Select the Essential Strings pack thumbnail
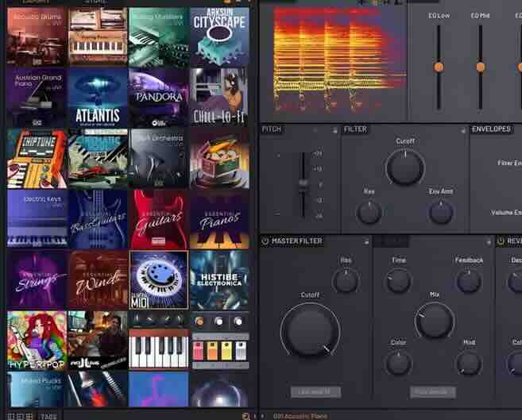This screenshot has height=420, width=522. coord(37,280)
